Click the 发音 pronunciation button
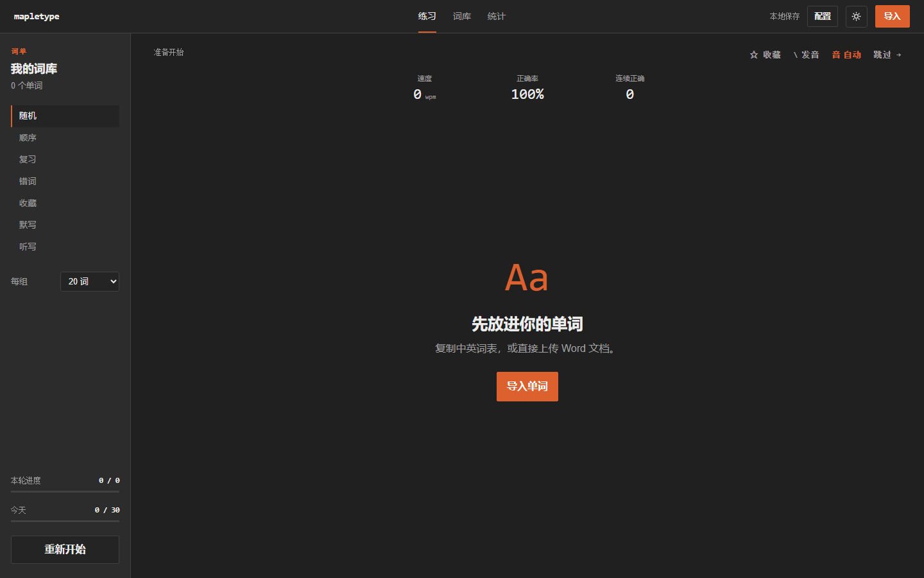Screen dimensions: 924x578 (x=806, y=55)
